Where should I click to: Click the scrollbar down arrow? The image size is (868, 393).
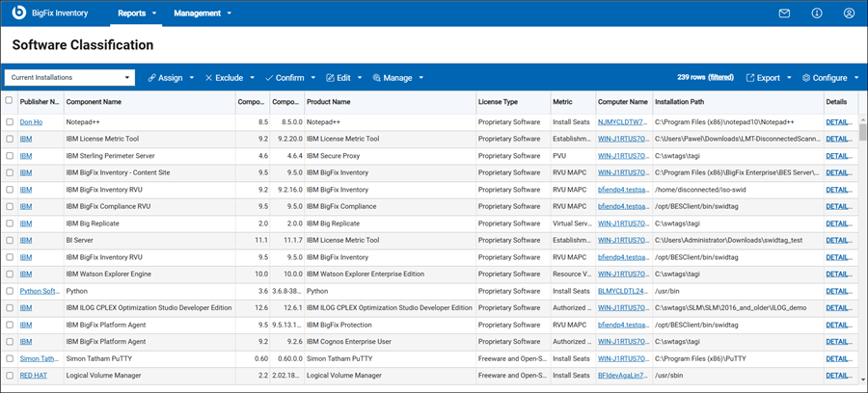pyautogui.click(x=862, y=380)
